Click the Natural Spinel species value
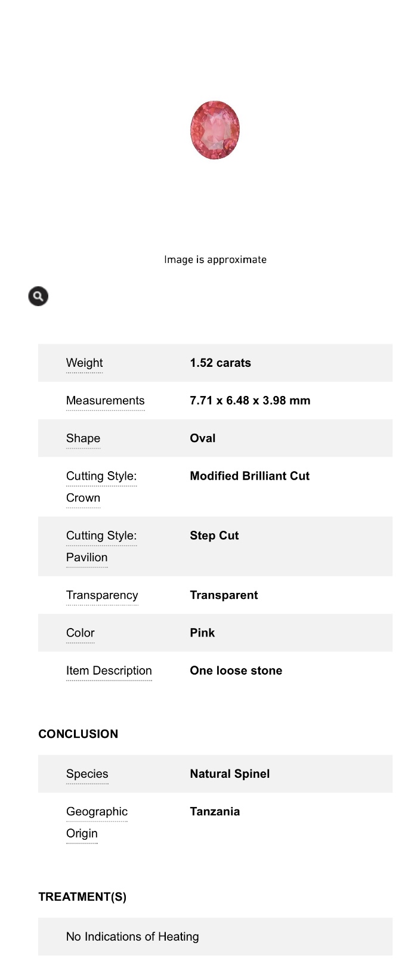The width and height of the screenshot is (408, 980). pos(230,774)
